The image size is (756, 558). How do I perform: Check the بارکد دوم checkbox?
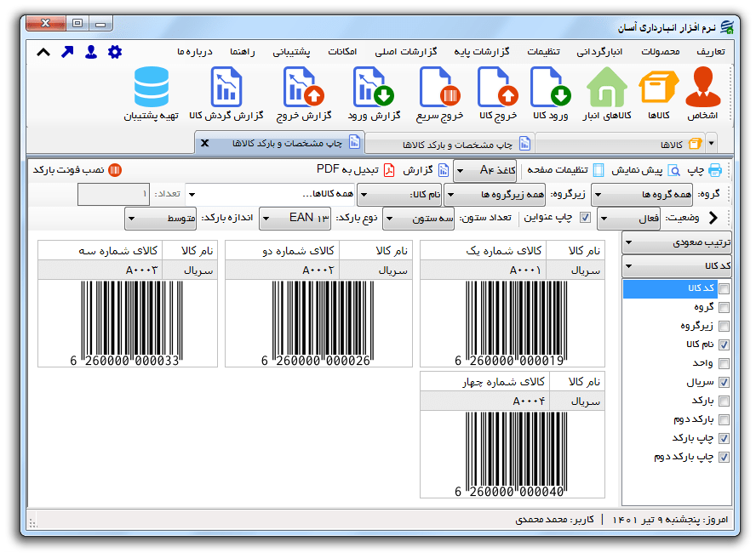(x=724, y=419)
